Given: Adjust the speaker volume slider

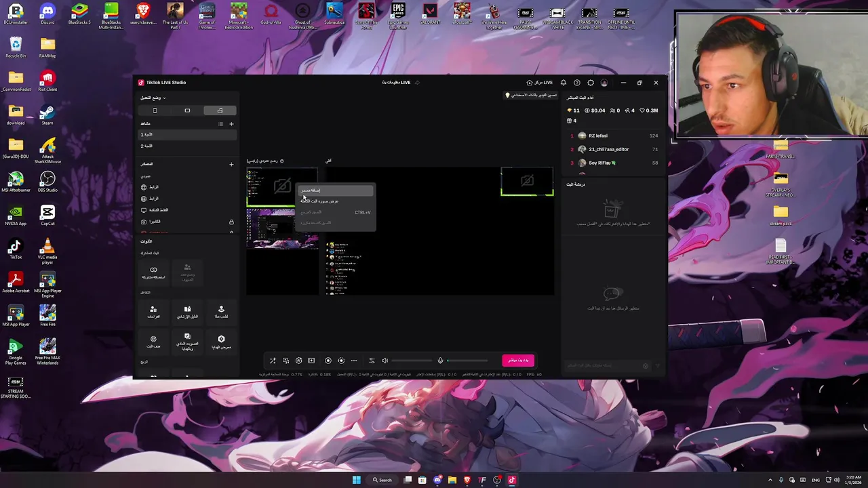Looking at the screenshot, I should (x=411, y=361).
